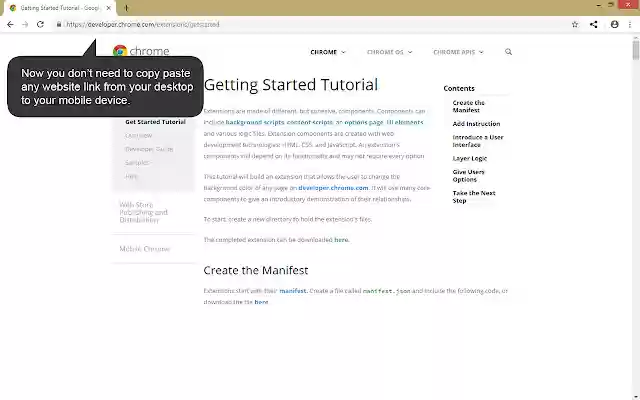
Task: Click the site search magnifier icon
Action: click(x=508, y=52)
